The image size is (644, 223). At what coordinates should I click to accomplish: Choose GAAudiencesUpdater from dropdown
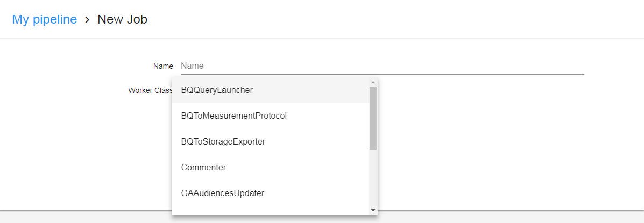(x=271, y=193)
